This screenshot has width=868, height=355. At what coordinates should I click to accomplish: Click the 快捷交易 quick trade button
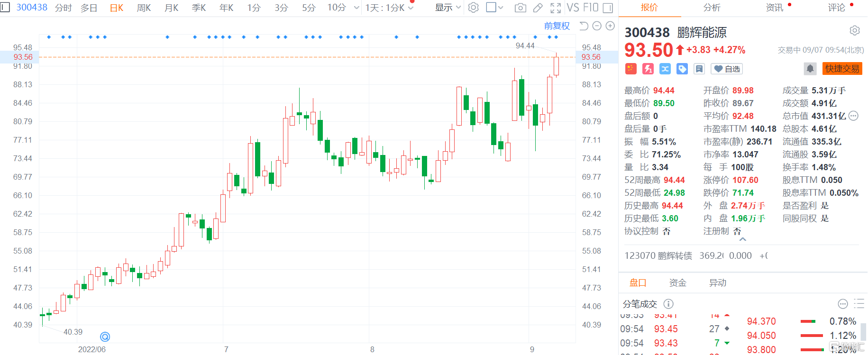[842, 69]
